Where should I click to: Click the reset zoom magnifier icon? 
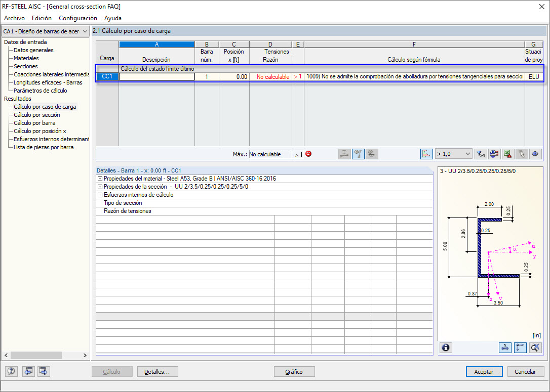coord(535,347)
